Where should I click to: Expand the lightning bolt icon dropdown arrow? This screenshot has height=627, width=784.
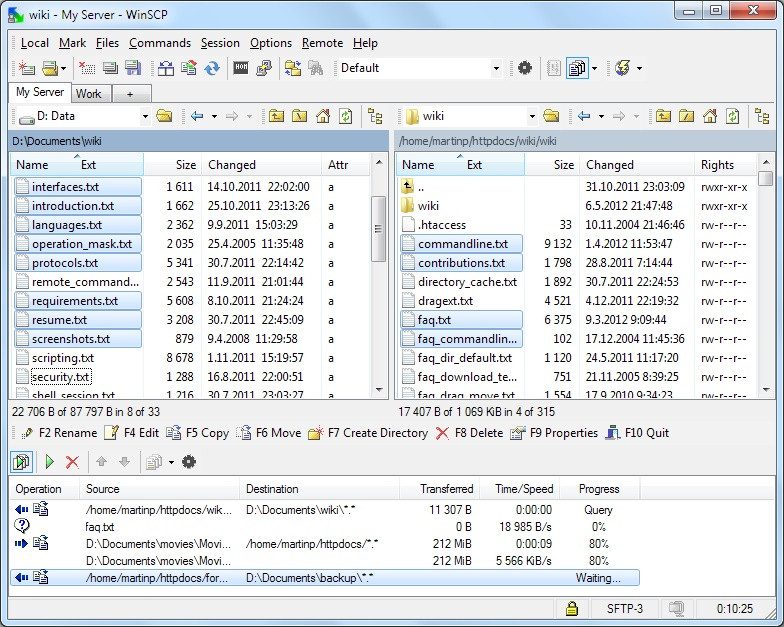(639, 68)
